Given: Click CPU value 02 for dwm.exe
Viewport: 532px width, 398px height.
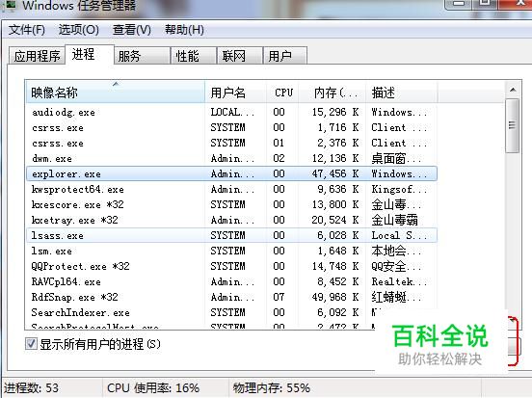Looking at the screenshot, I should tap(279, 158).
